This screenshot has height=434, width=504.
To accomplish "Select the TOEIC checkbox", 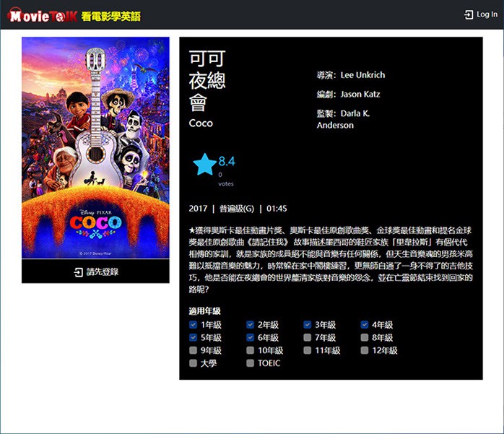I will [x=250, y=364].
